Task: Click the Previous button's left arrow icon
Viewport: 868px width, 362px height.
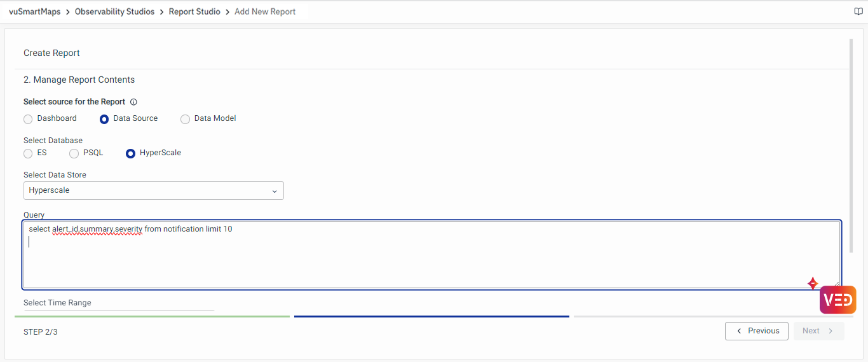Action: 739,331
